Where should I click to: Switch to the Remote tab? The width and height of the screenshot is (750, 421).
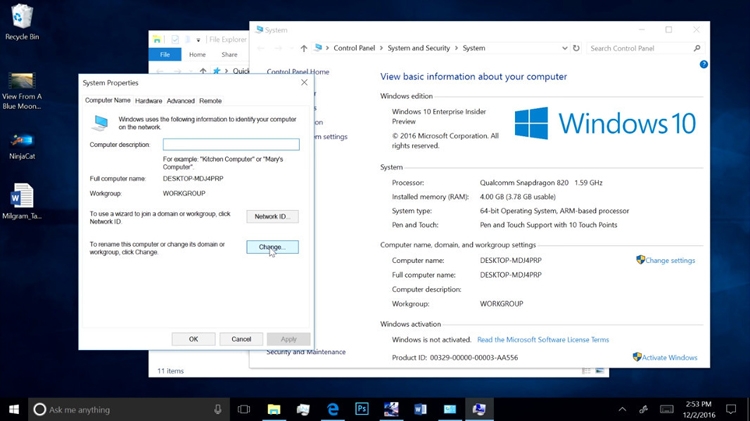[210, 101]
